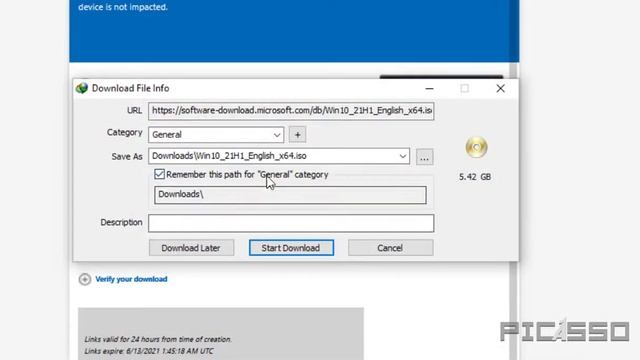This screenshot has width=640, height=360.
Task: Click 'Links valid for 24 hours' text
Action: [158, 339]
